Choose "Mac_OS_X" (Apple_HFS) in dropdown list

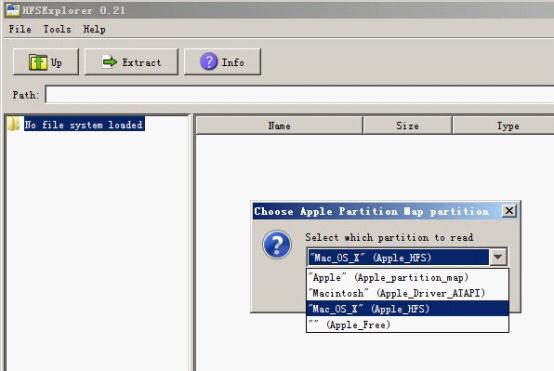tap(407, 308)
